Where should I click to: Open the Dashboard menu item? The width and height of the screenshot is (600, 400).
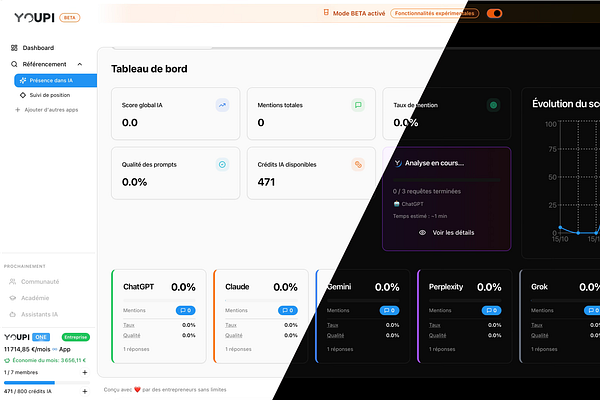tap(38, 48)
